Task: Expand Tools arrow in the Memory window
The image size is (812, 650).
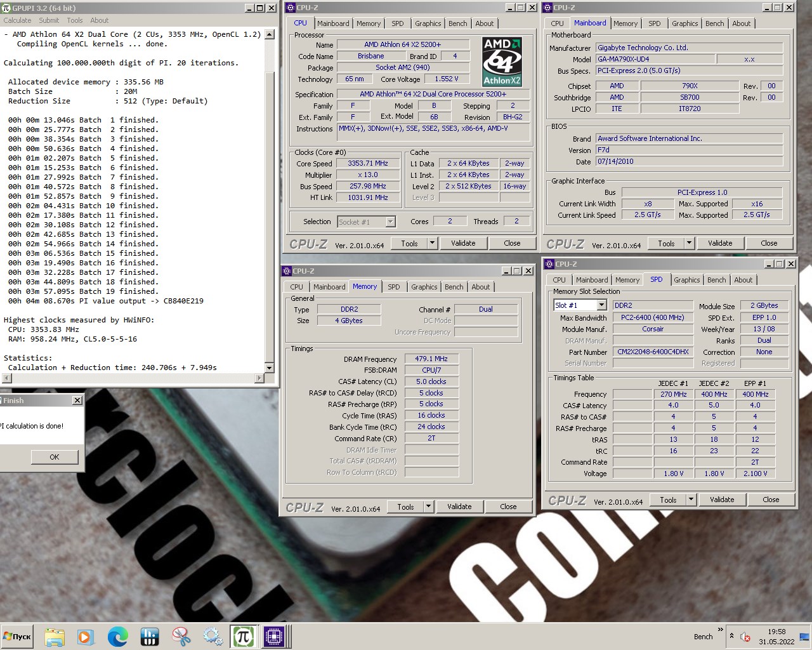Action: pos(428,507)
